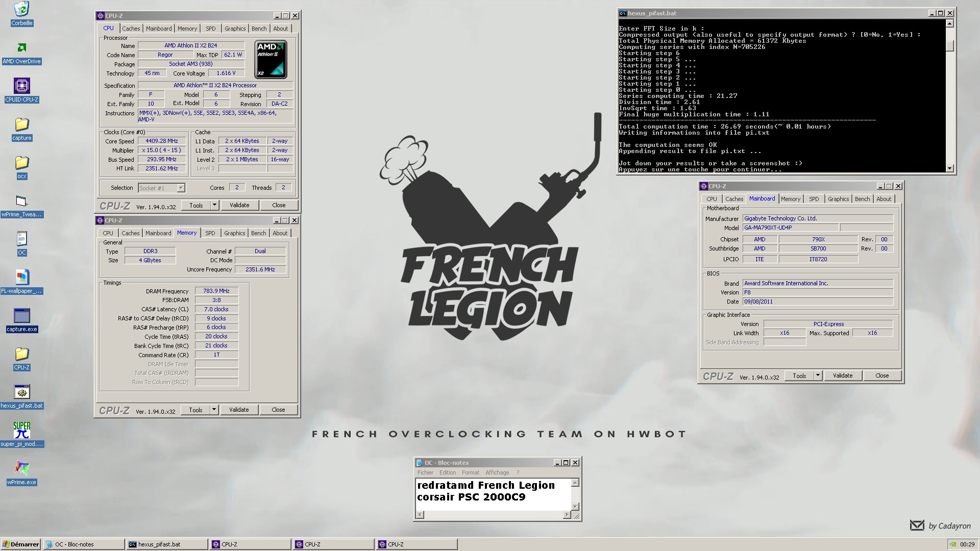980x551 pixels.
Task: Open Fichier menu in Bloc-notes
Action: (x=425, y=472)
